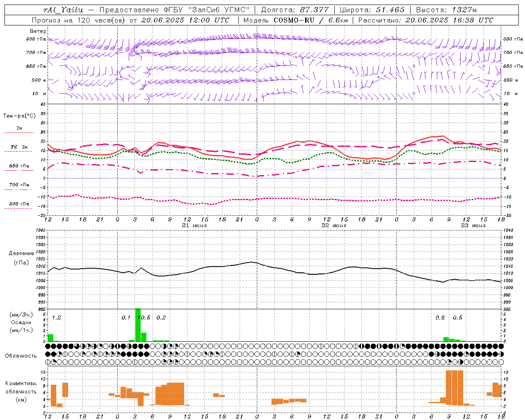This screenshot has height=420, width=525.
Task: Click the Ветер wind panel label
Action: (38, 31)
